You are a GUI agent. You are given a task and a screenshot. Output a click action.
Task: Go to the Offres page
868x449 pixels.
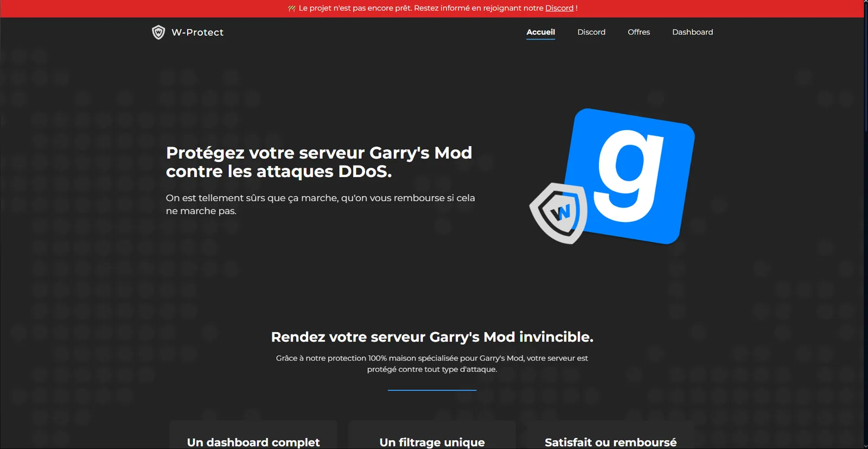[639, 32]
